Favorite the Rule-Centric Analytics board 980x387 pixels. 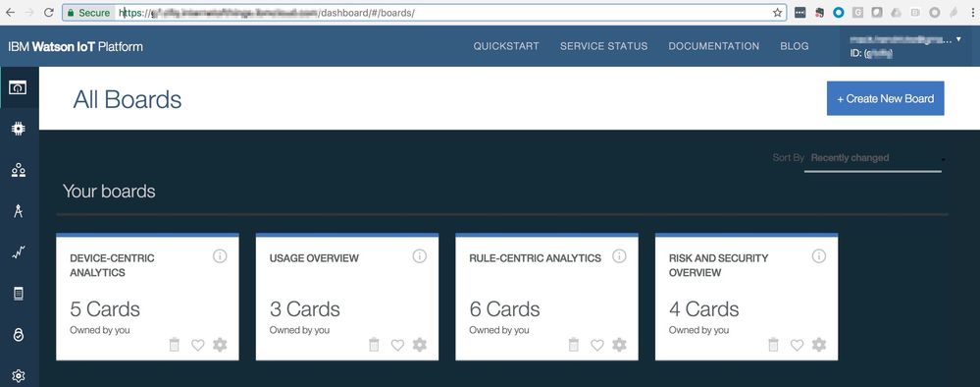click(596, 345)
